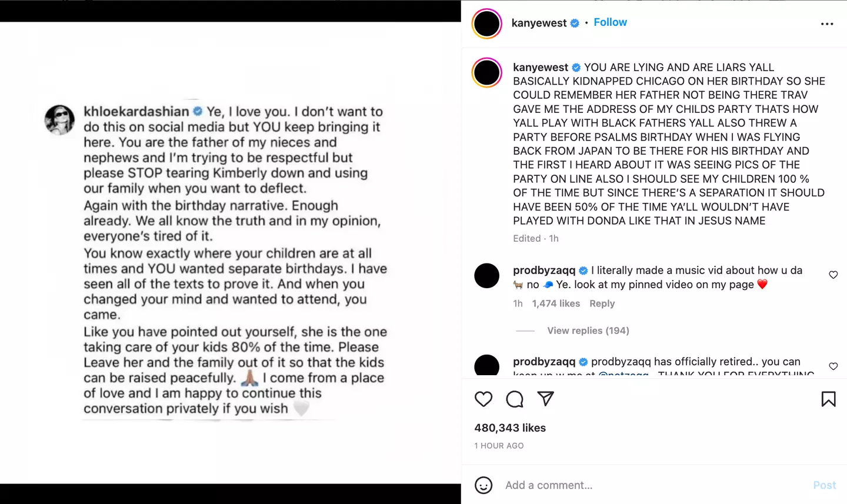Open comments via the speech bubble icon

(x=515, y=399)
